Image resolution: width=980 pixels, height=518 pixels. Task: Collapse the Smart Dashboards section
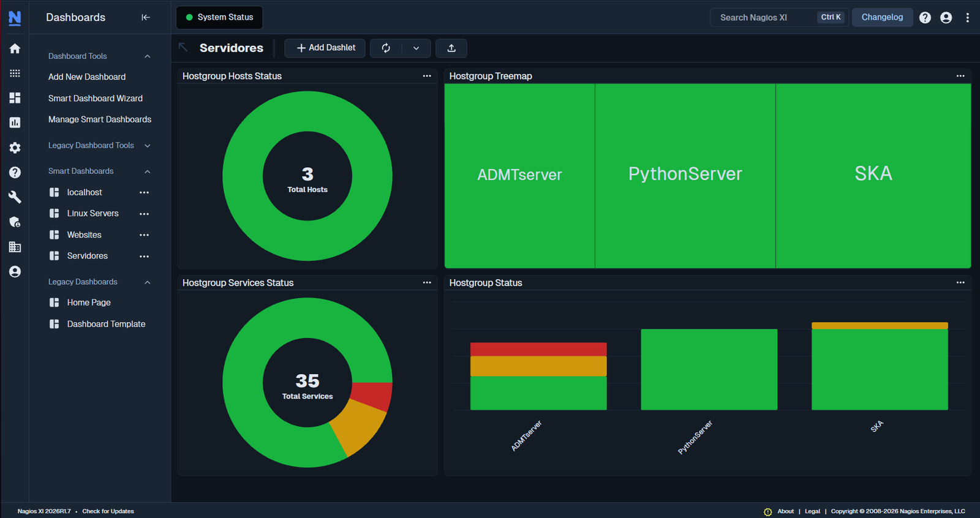coord(147,171)
